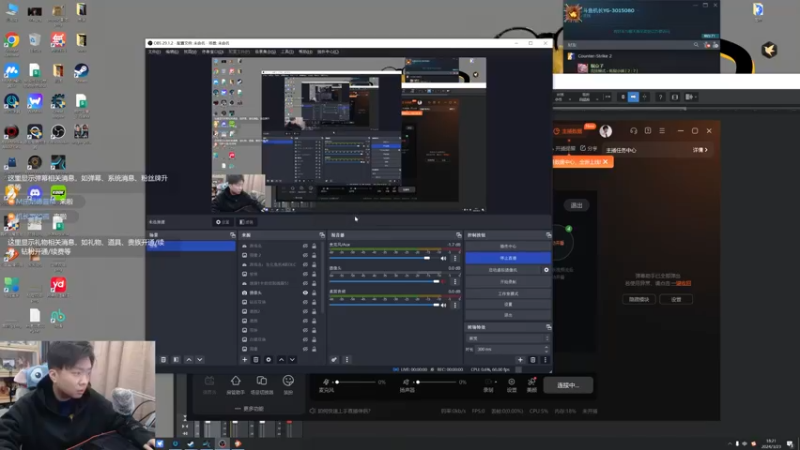The image size is (800, 450).
Task: Click the user avatar in companion title bar
Action: click(606, 131)
